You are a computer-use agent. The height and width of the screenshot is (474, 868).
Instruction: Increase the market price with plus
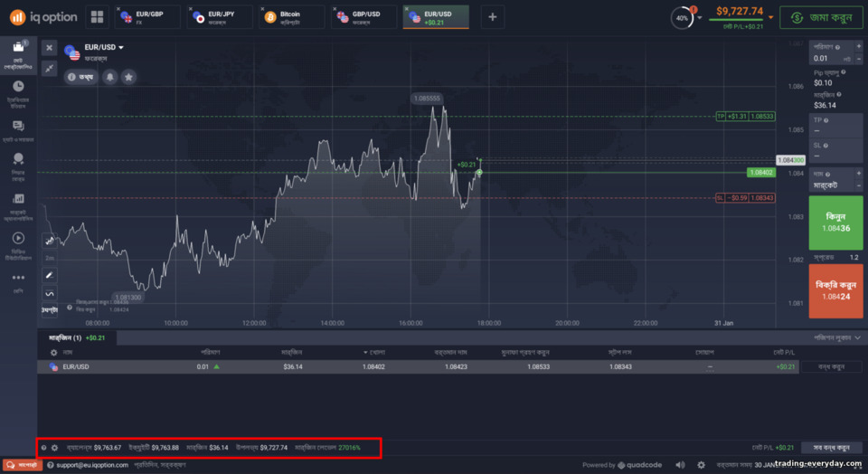[859, 174]
